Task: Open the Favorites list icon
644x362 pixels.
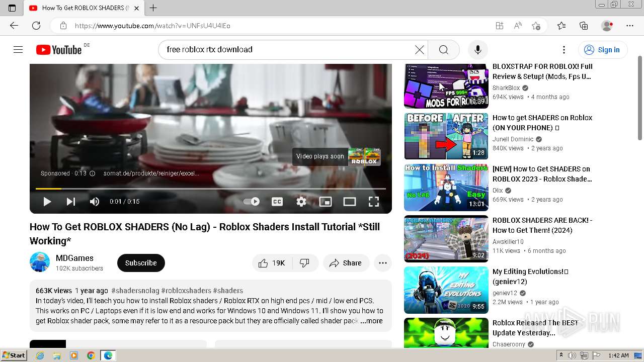Action: coord(561,26)
